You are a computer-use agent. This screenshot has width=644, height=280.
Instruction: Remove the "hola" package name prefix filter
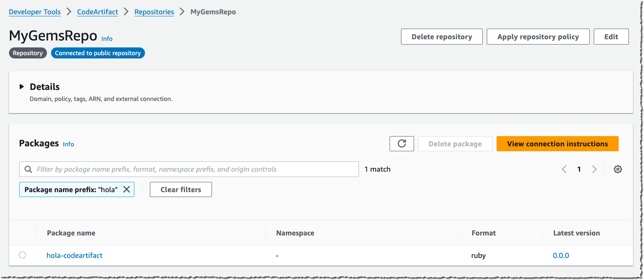pyautogui.click(x=127, y=189)
